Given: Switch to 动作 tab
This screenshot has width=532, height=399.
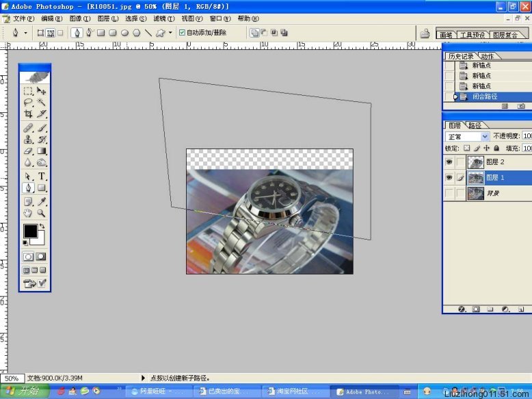Looking at the screenshot, I should pos(487,56).
